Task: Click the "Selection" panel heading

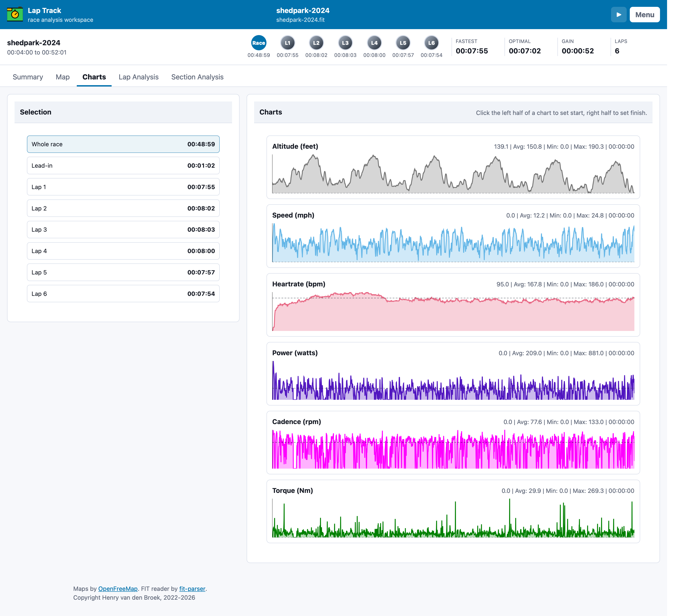Action: (36, 112)
